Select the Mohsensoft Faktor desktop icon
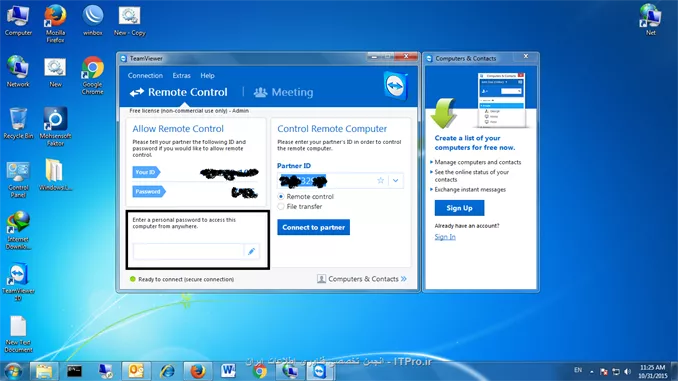 tap(55, 127)
